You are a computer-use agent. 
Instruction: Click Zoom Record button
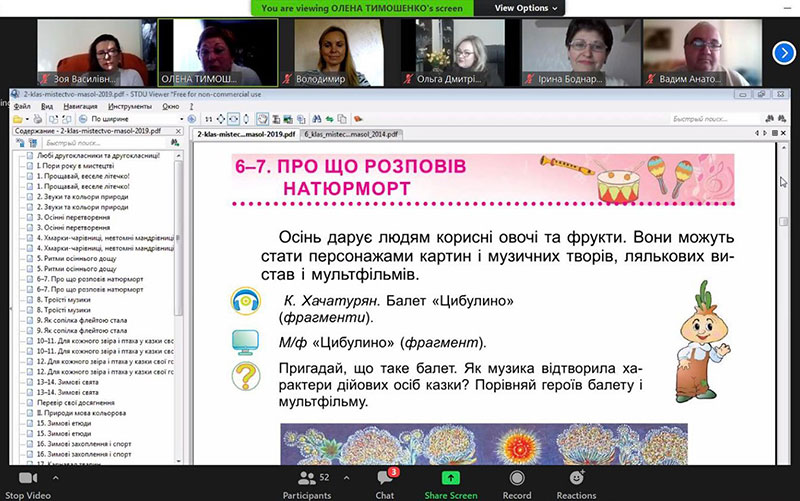tap(517, 485)
